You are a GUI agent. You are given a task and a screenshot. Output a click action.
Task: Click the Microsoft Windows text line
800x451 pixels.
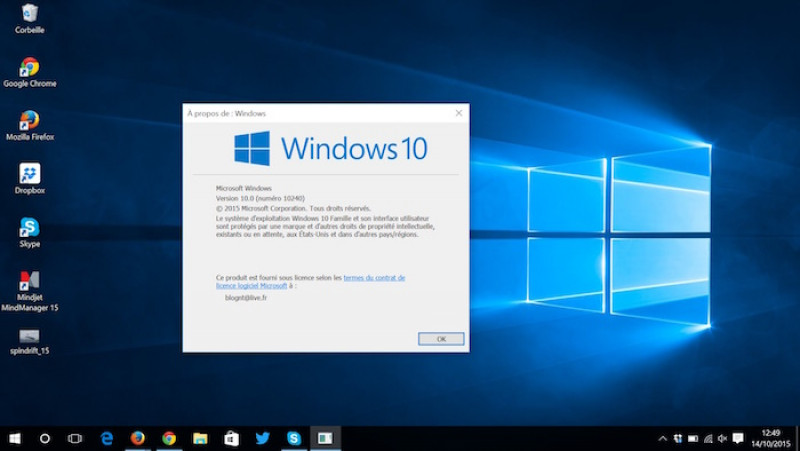pos(244,188)
